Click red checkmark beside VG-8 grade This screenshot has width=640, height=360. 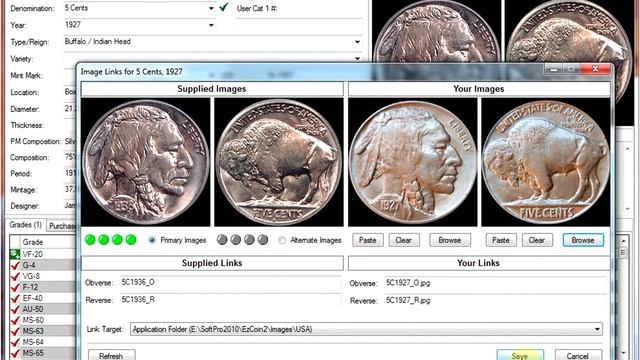15,276
